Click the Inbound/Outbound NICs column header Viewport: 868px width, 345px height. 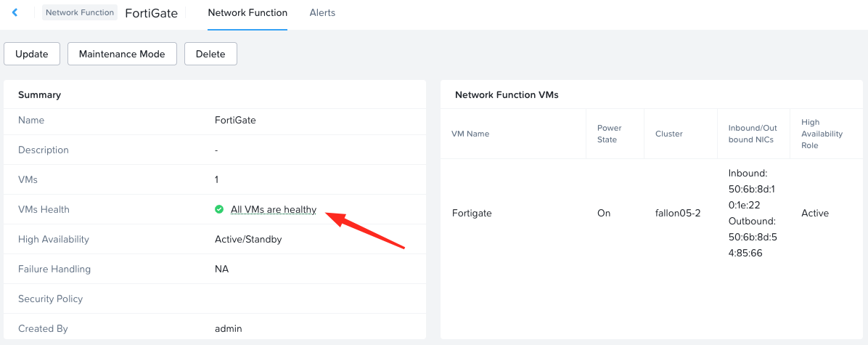pos(753,134)
